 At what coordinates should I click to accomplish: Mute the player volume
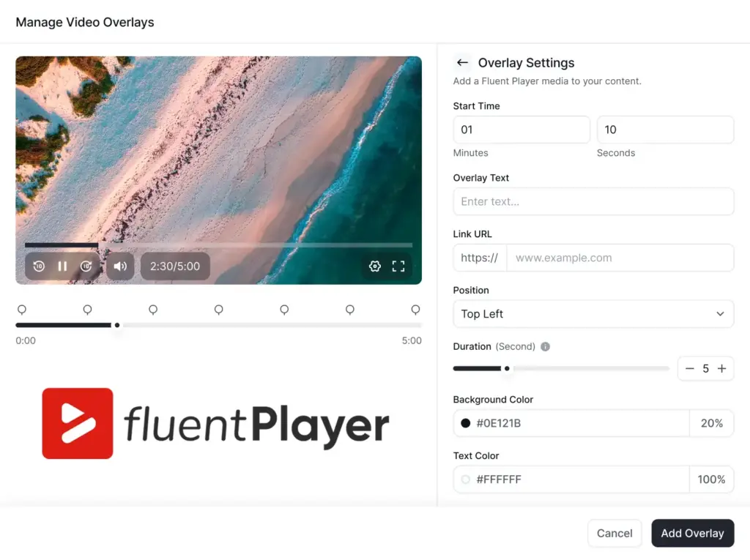click(x=119, y=266)
